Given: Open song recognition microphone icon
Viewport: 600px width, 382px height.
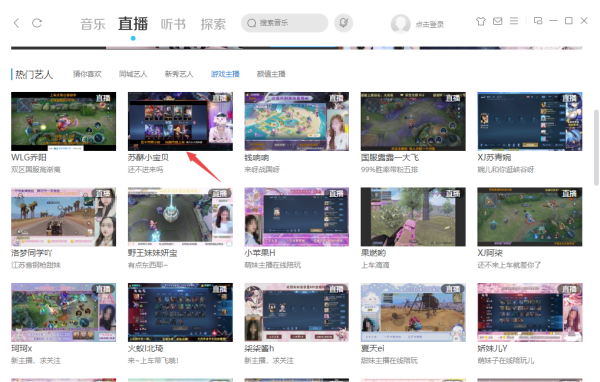Looking at the screenshot, I should click(x=343, y=23).
